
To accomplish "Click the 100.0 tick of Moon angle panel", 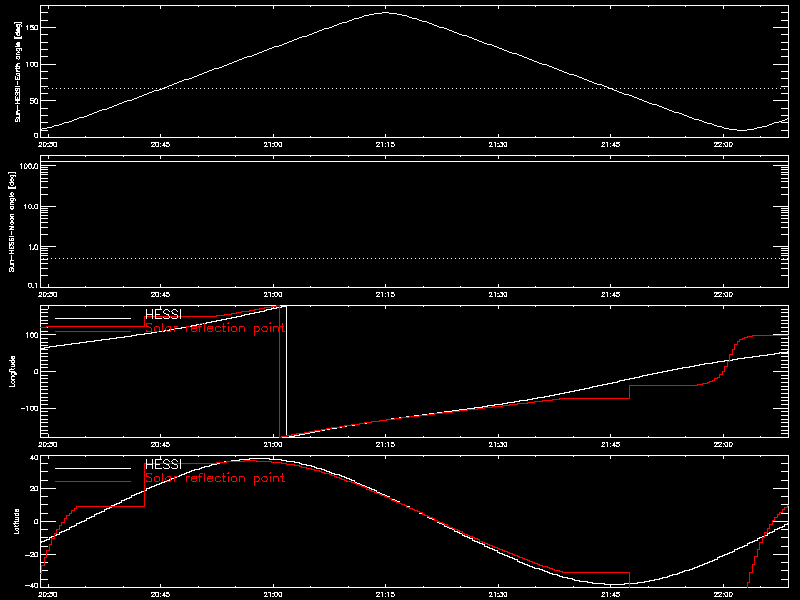I will [x=29, y=166].
